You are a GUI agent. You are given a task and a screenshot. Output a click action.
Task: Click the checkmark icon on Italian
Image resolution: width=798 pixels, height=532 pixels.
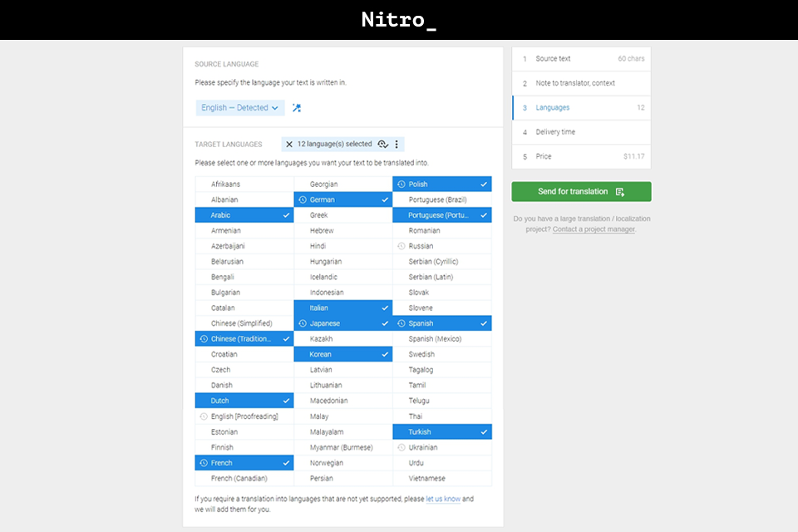click(x=383, y=308)
